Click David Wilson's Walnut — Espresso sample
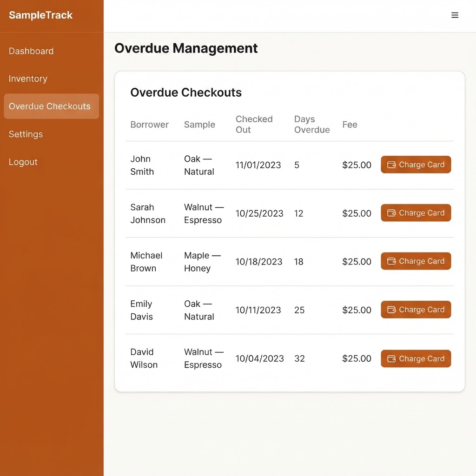 click(x=204, y=358)
